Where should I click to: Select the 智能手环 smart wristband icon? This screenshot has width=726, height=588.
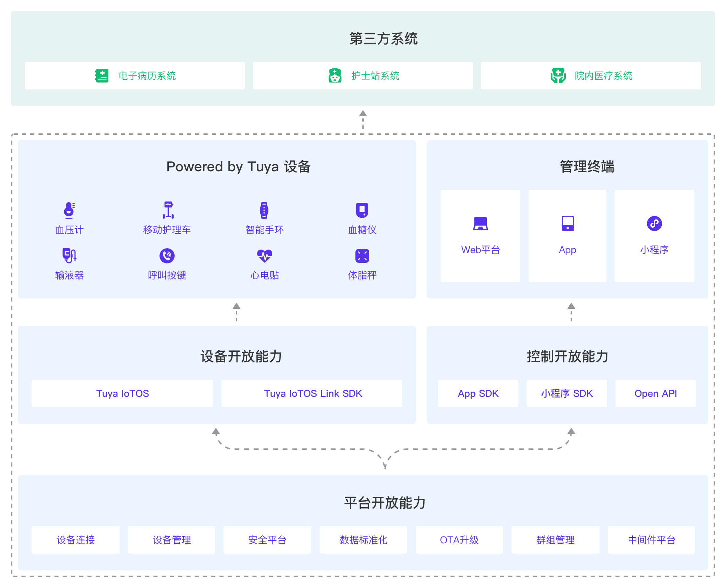[x=264, y=210]
